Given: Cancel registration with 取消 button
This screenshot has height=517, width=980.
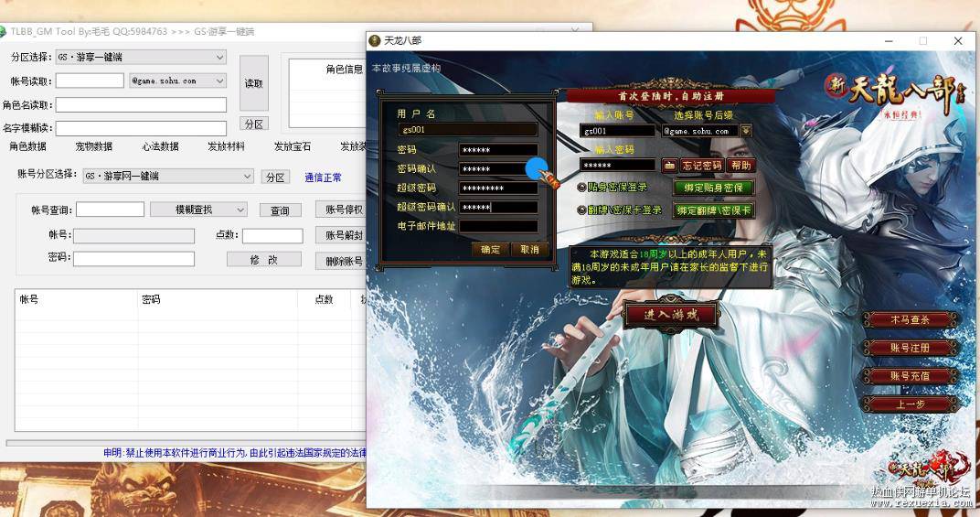Looking at the screenshot, I should click(x=529, y=249).
